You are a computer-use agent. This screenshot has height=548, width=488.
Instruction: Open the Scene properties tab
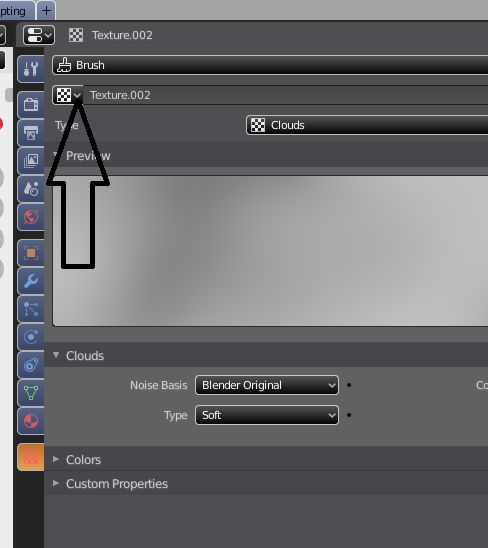click(x=31, y=189)
